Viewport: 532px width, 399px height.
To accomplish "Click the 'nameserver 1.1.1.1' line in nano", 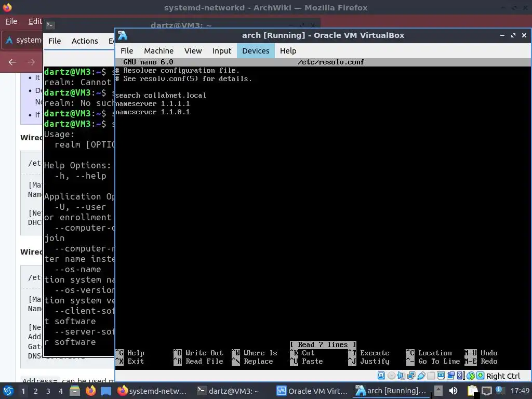I will click(152, 103).
